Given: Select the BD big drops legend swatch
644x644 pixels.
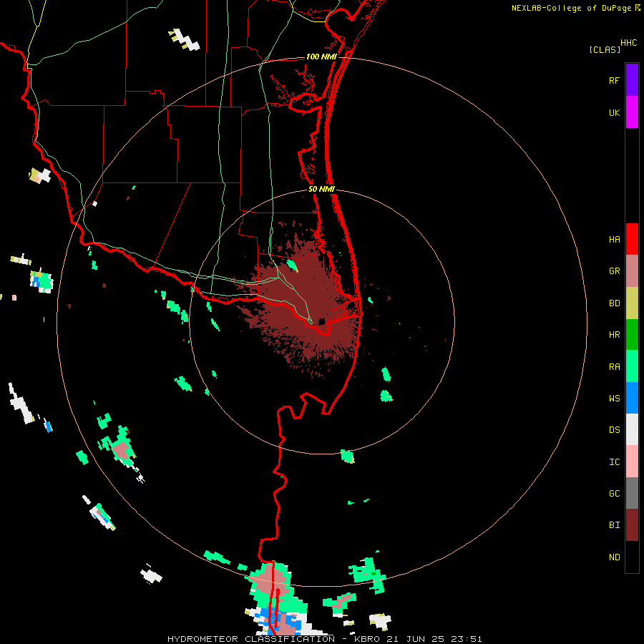Looking at the screenshot, I should 632,303.
